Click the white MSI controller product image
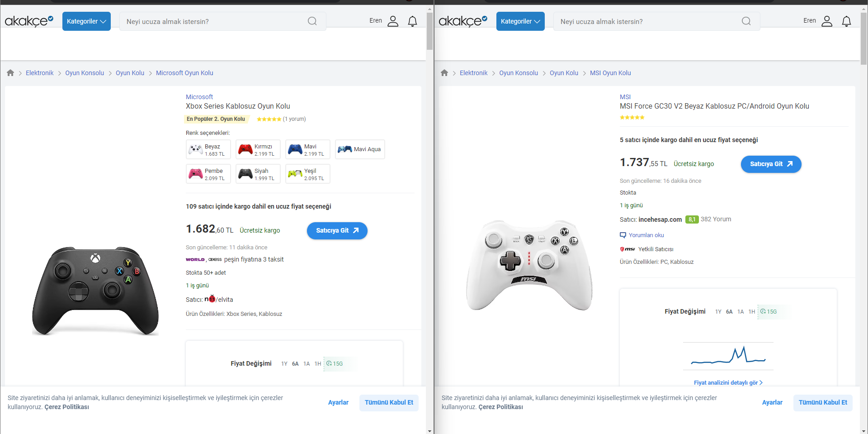 point(529,265)
